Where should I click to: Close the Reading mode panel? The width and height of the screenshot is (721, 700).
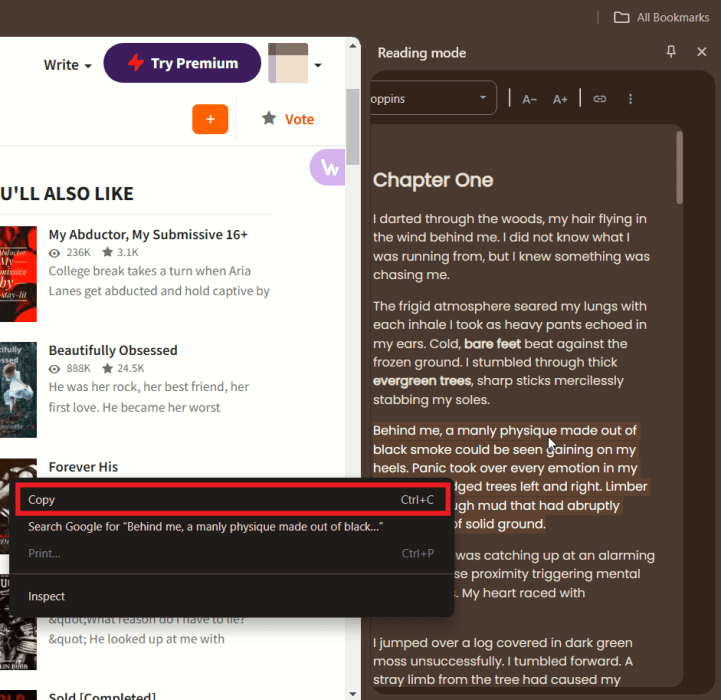pyautogui.click(x=701, y=52)
